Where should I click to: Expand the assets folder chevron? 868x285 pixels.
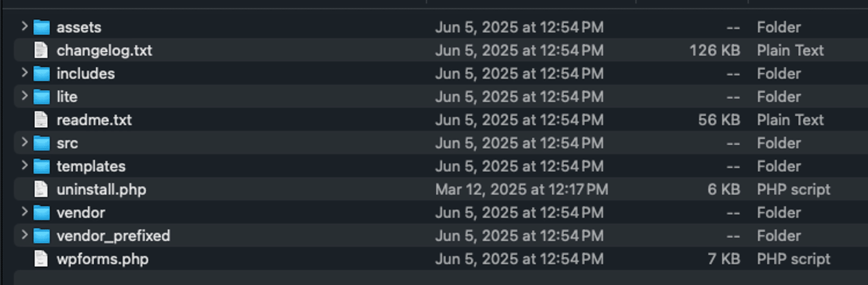click(x=25, y=27)
